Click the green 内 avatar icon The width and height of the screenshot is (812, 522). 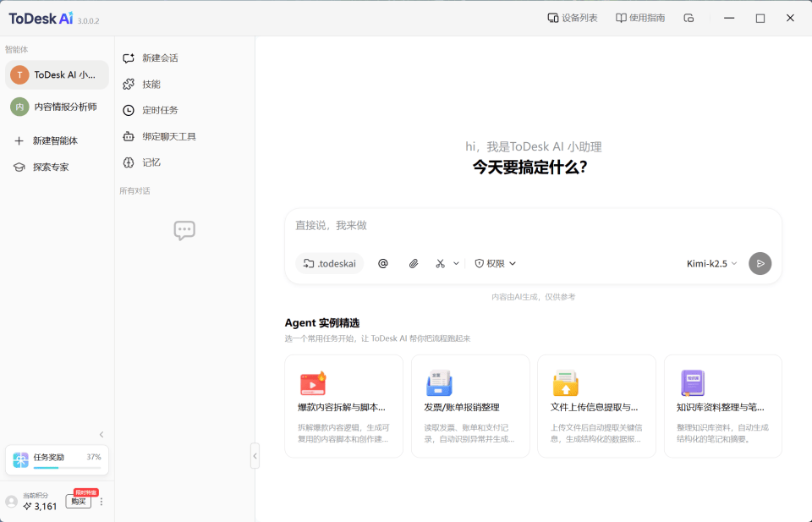click(x=19, y=107)
